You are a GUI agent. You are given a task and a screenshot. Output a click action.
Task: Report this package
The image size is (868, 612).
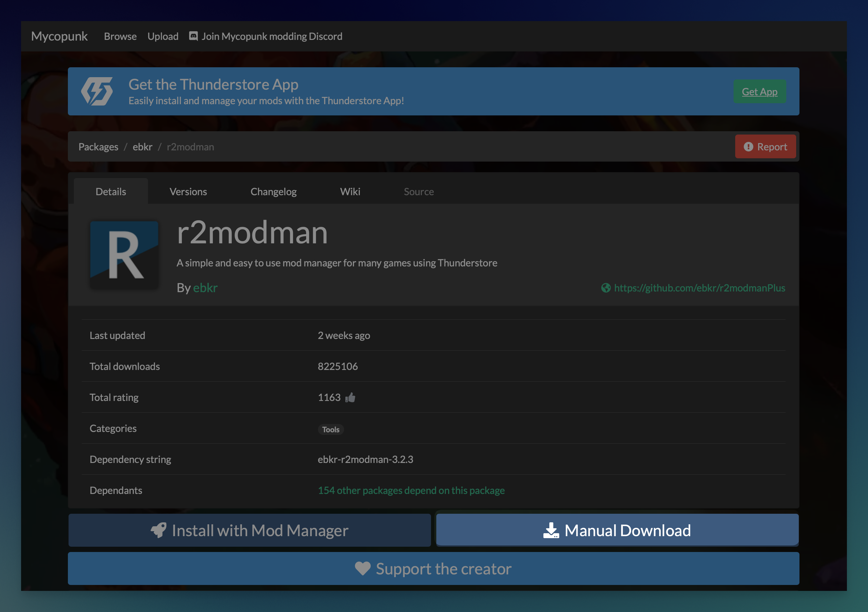pos(766,147)
